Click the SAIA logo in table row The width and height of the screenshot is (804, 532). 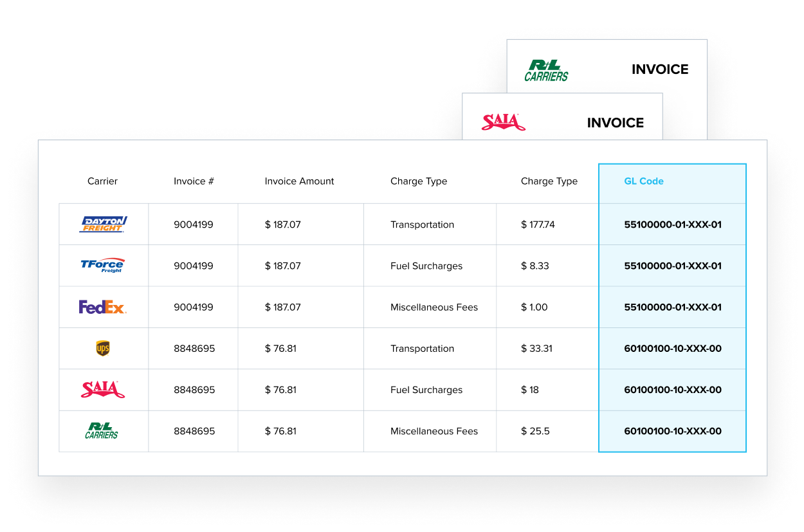103,389
